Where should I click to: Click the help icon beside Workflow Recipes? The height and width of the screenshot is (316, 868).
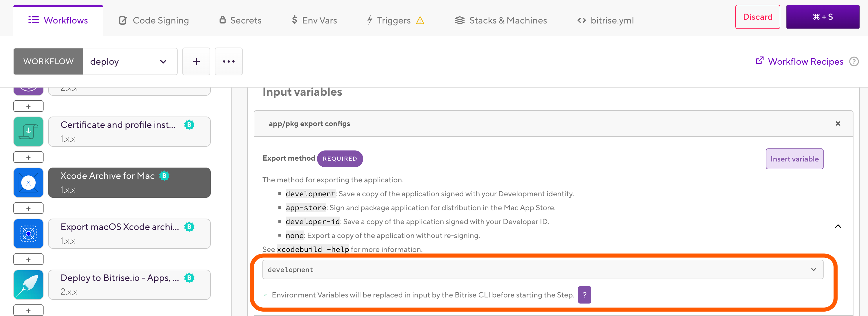point(854,61)
